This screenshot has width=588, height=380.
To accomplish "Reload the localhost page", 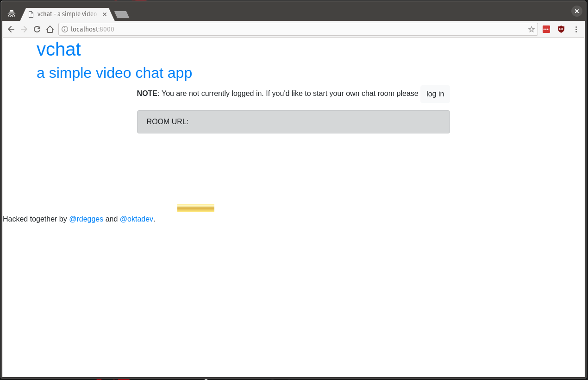I will (37, 29).
